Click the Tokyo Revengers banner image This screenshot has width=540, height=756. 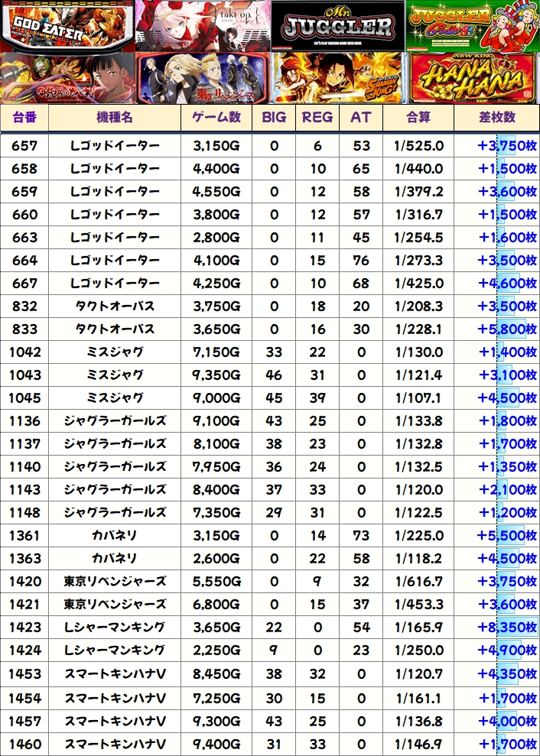[203, 78]
